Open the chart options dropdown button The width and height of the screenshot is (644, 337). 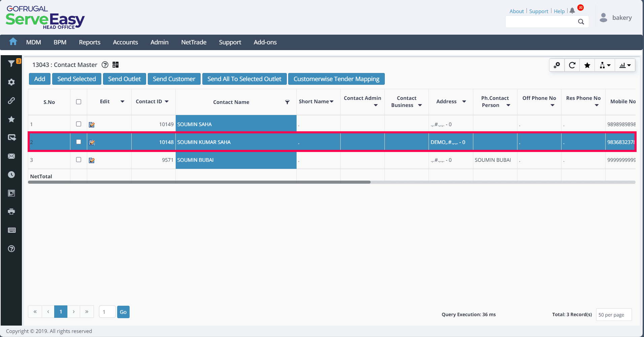pyautogui.click(x=625, y=65)
